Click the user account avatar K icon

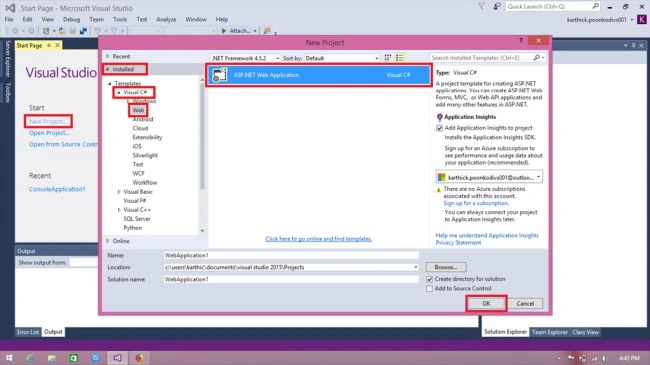point(642,19)
